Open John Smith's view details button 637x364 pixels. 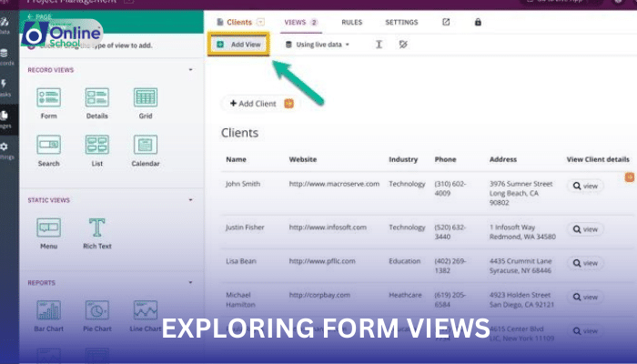point(585,186)
